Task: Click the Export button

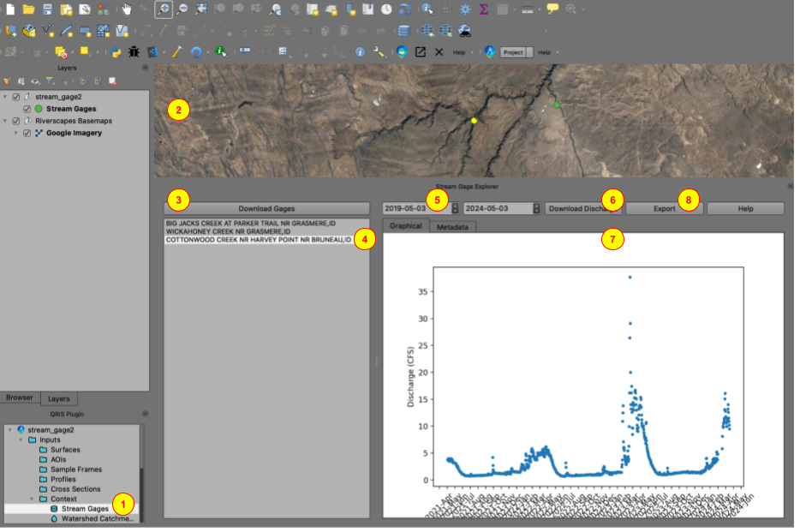Action: tap(665, 209)
